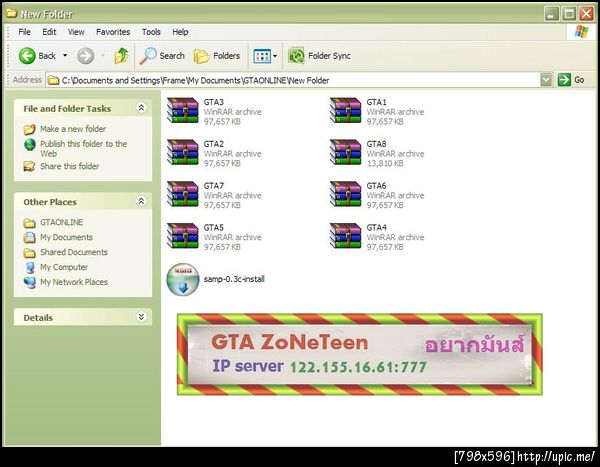Select the GTA2 WinRAR archive icon
This screenshot has width=600, height=467.
(x=183, y=152)
